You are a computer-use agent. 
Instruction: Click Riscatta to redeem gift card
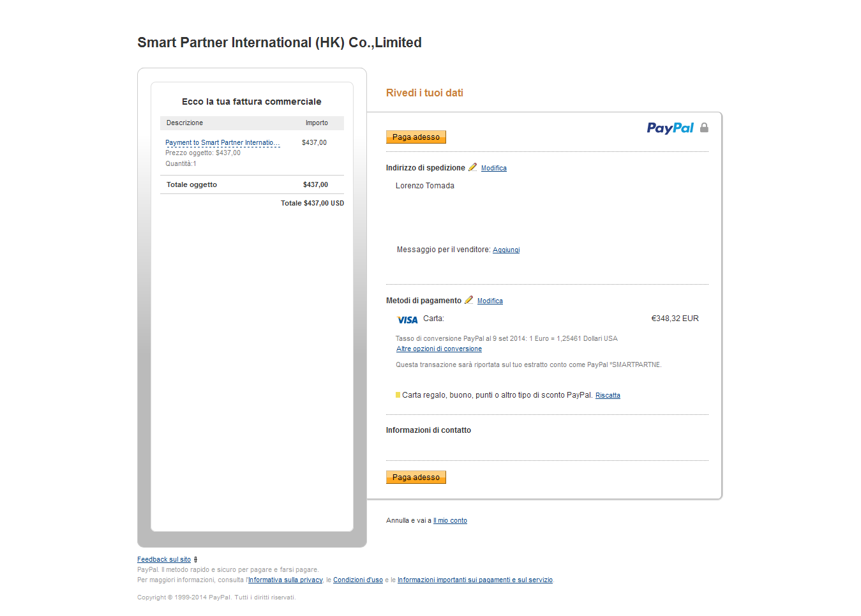click(608, 396)
